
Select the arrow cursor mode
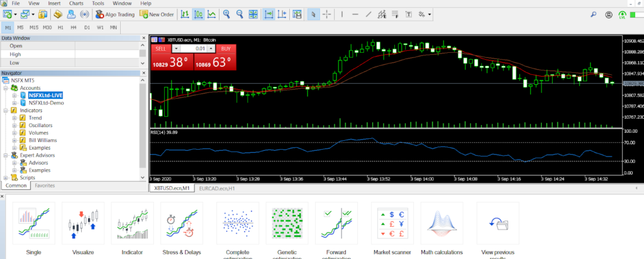pos(313,14)
